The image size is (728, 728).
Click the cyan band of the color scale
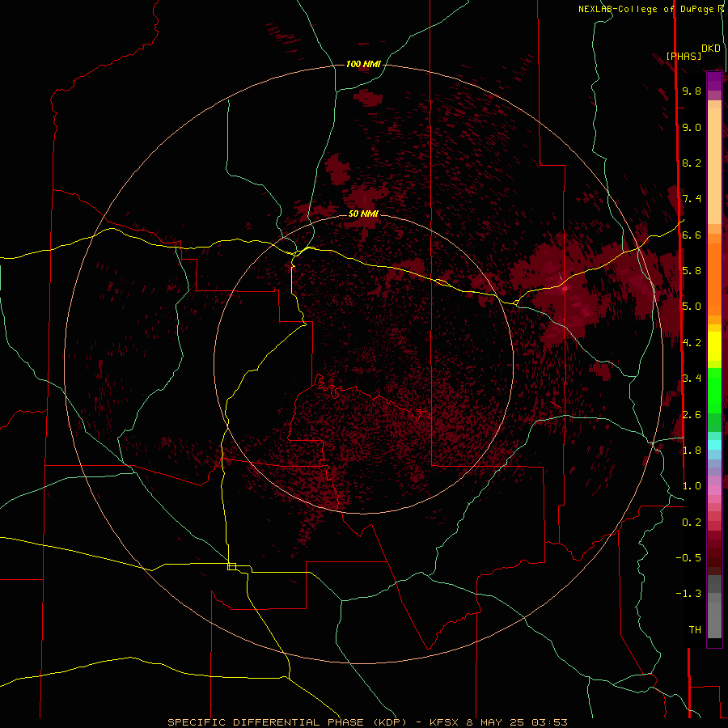pyautogui.click(x=714, y=445)
